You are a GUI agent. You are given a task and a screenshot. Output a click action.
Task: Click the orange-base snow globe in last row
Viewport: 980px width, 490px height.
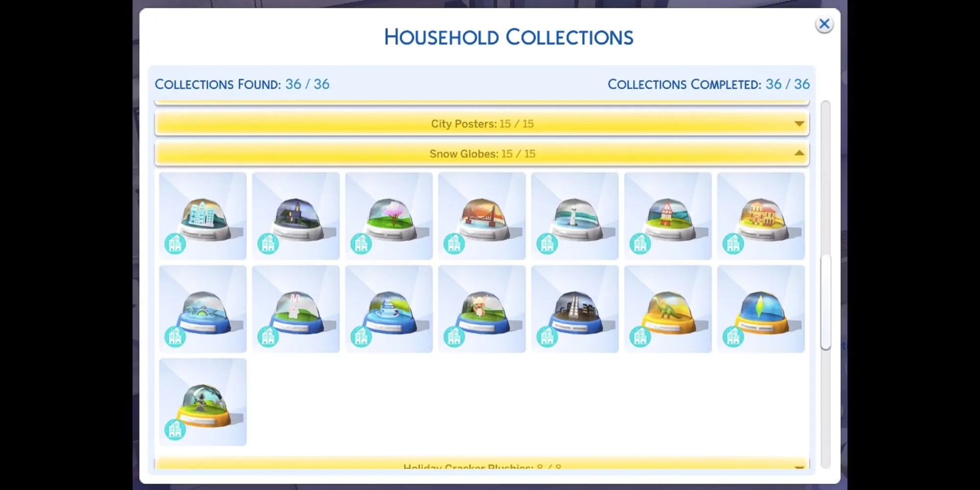click(202, 402)
